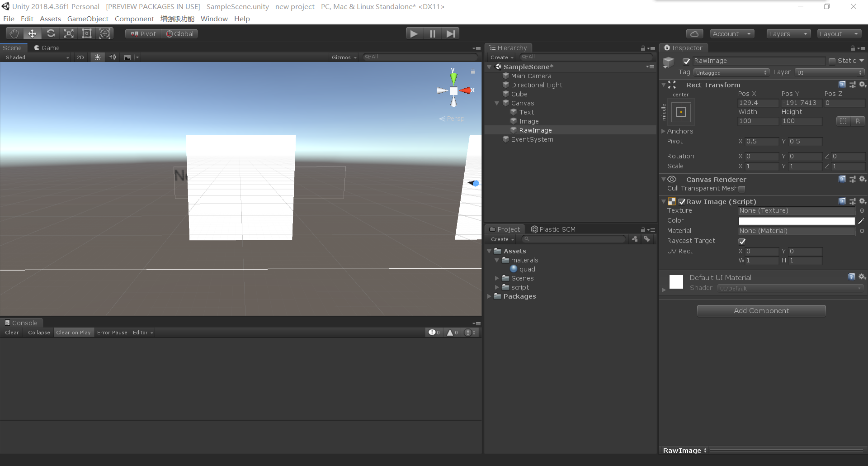
Task: Expand the Anchors section
Action: pyautogui.click(x=664, y=131)
